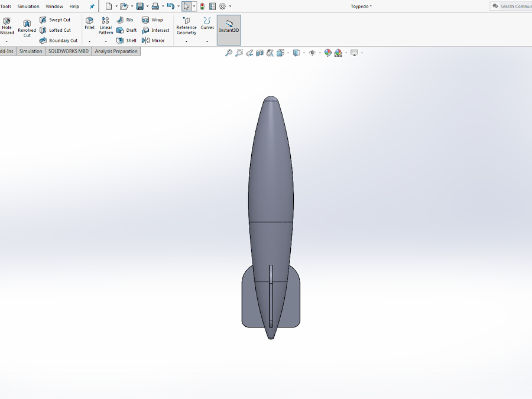This screenshot has height=399, width=532.
Task: Go to Previous View
Action: (x=249, y=53)
